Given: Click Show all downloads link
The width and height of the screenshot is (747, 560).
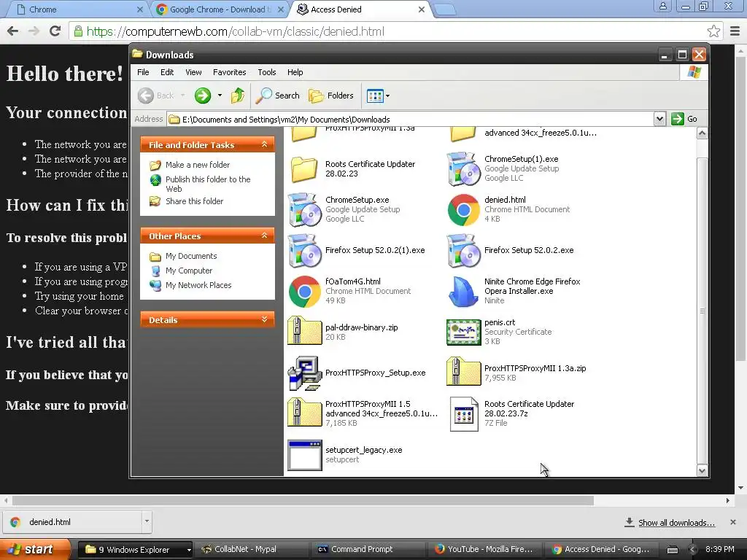Looking at the screenshot, I should point(676,523).
